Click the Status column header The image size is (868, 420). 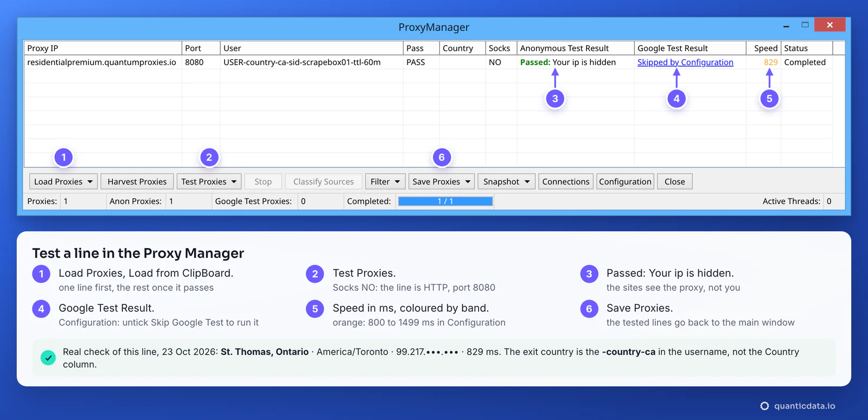click(x=807, y=48)
